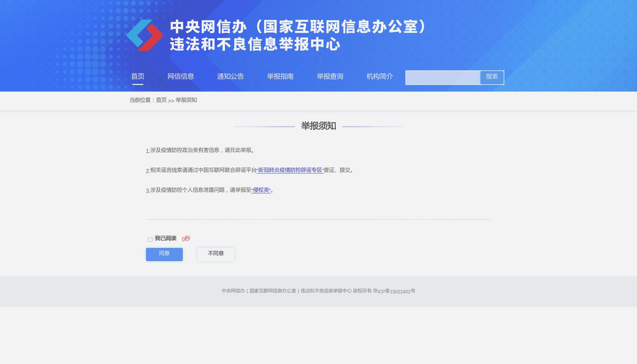Click 首页 in the breadcrumb
The width and height of the screenshot is (637, 364).
click(x=161, y=100)
